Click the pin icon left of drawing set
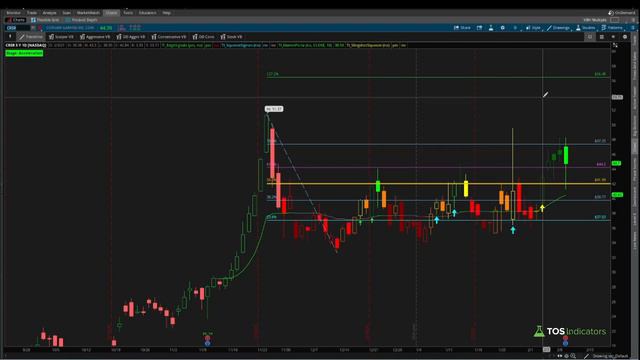The width and height of the screenshot is (640, 360). coord(10,37)
